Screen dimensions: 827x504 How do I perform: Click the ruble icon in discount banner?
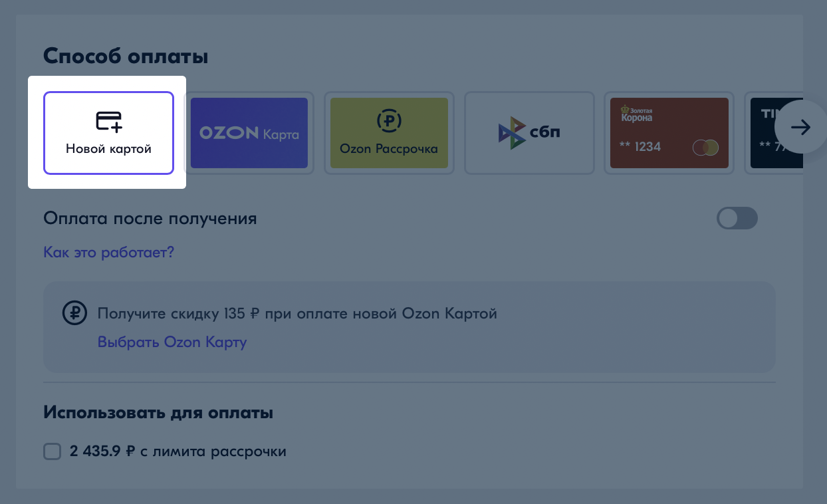point(74,313)
